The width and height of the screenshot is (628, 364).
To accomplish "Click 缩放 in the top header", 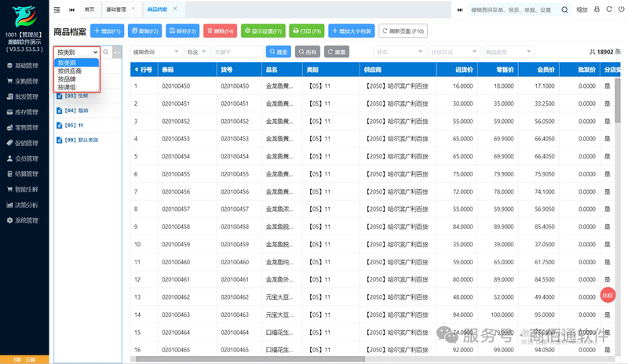I will click(582, 9).
